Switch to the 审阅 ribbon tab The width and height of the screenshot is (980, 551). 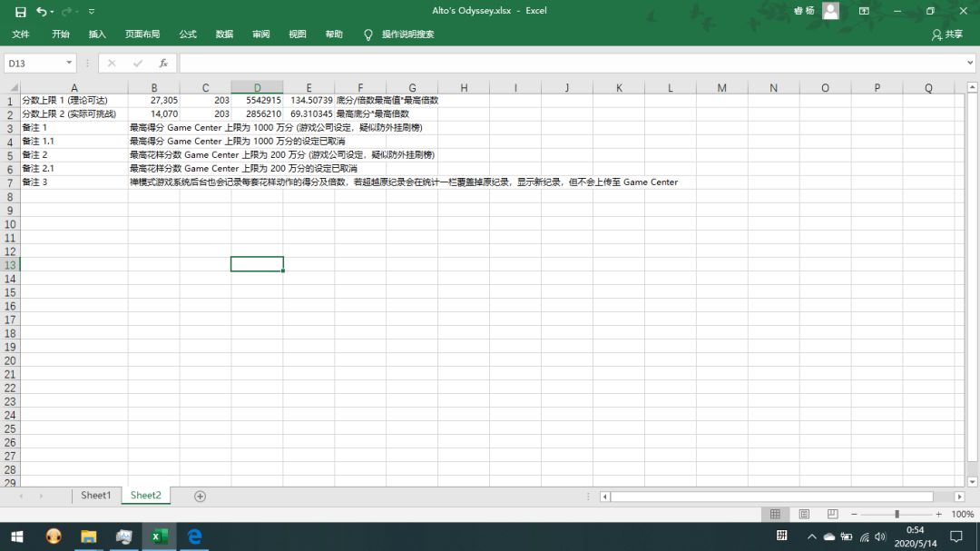[x=261, y=34]
